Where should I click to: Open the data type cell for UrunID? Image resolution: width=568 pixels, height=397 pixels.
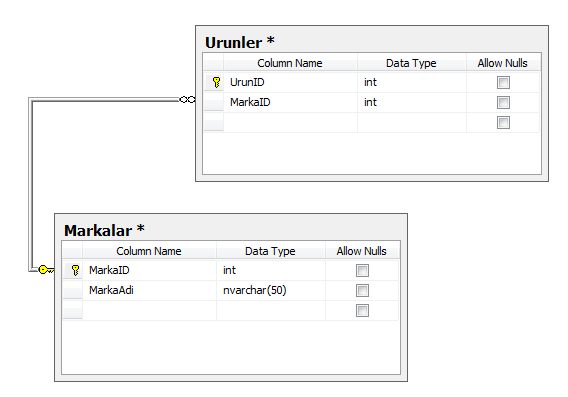coord(412,83)
